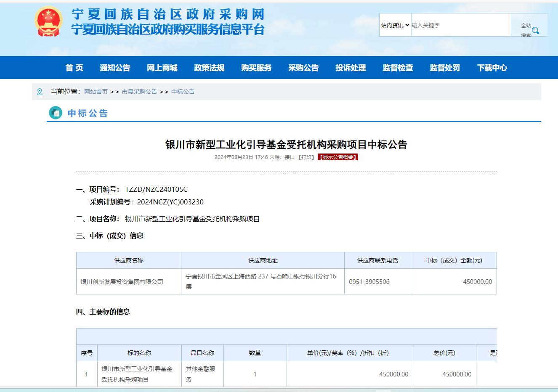Screen dimensions: 558x392
Task: Click 网站首页 breadcrumb link
Action: point(96,92)
